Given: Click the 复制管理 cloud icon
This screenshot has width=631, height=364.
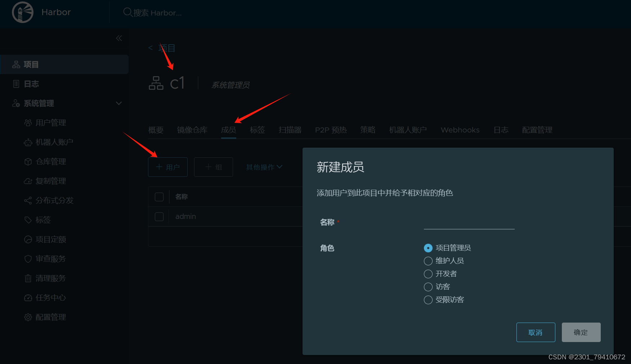Looking at the screenshot, I should click(x=28, y=181).
